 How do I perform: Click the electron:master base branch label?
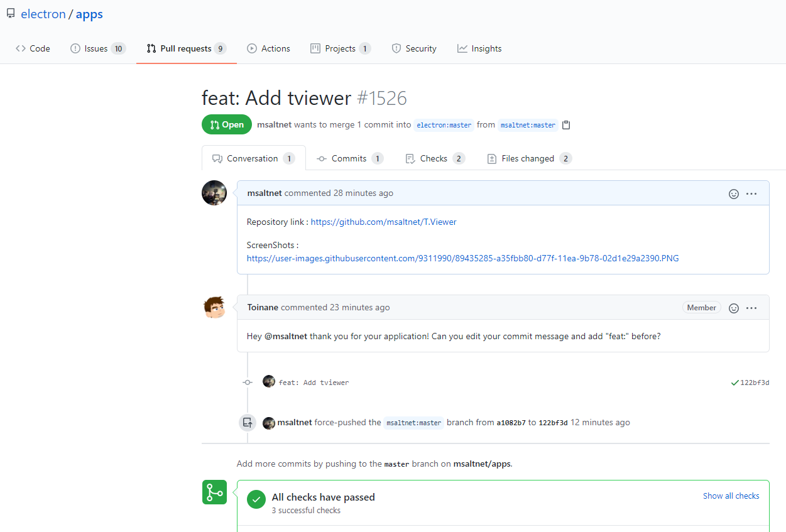pos(444,125)
